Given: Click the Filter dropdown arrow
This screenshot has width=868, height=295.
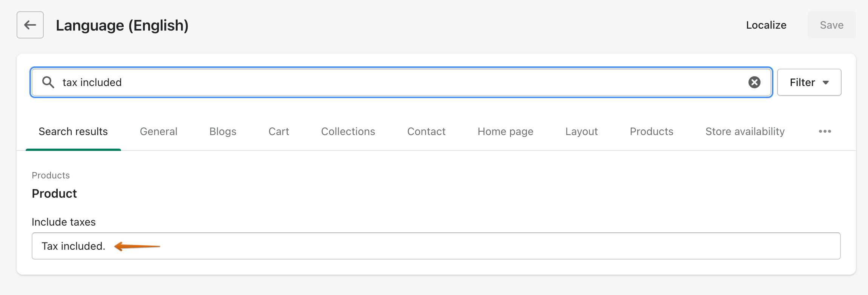Looking at the screenshot, I should pos(826,83).
